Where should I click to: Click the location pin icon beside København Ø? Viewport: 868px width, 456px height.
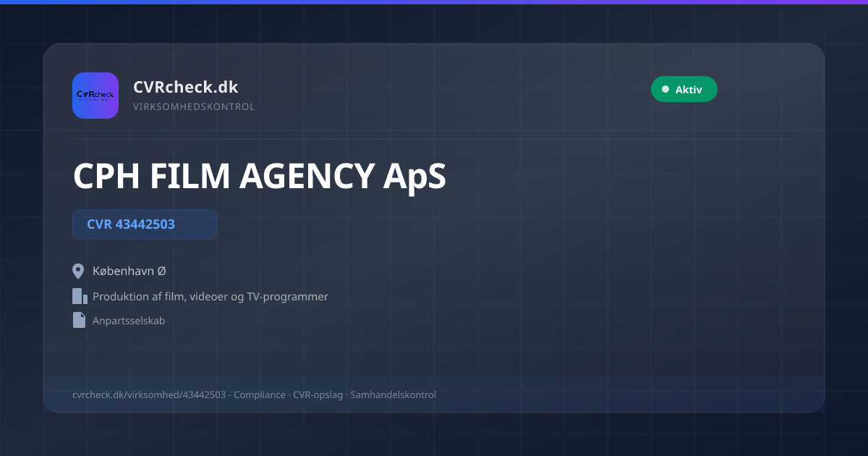pyautogui.click(x=79, y=271)
